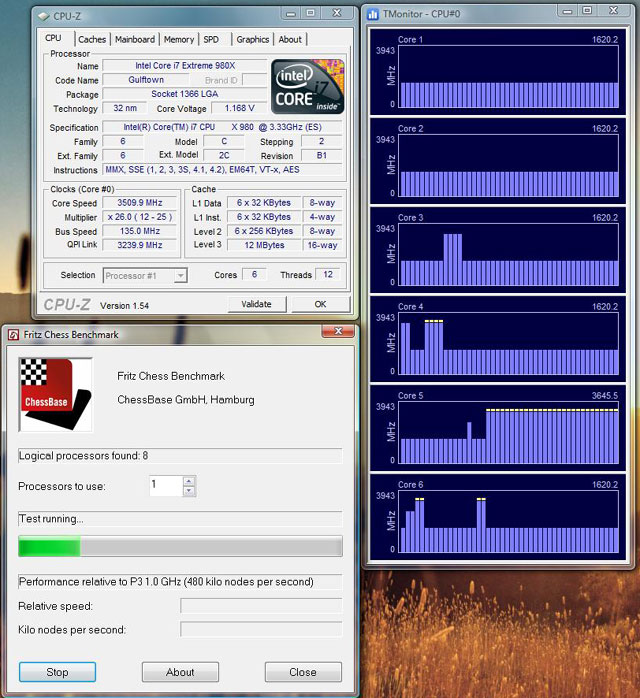Click the Close button in Fritz Benchmark
Screen dimensions: 640x698
click(x=303, y=672)
